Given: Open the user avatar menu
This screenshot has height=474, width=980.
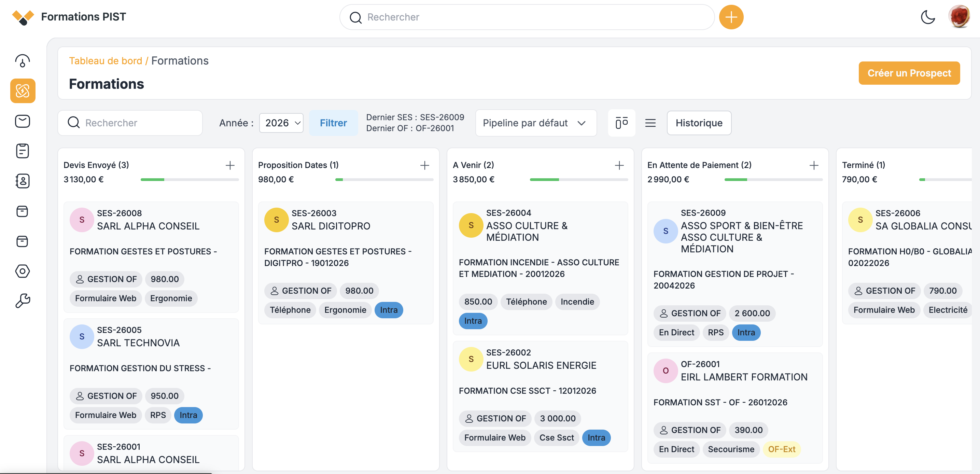Looking at the screenshot, I should coord(959,16).
